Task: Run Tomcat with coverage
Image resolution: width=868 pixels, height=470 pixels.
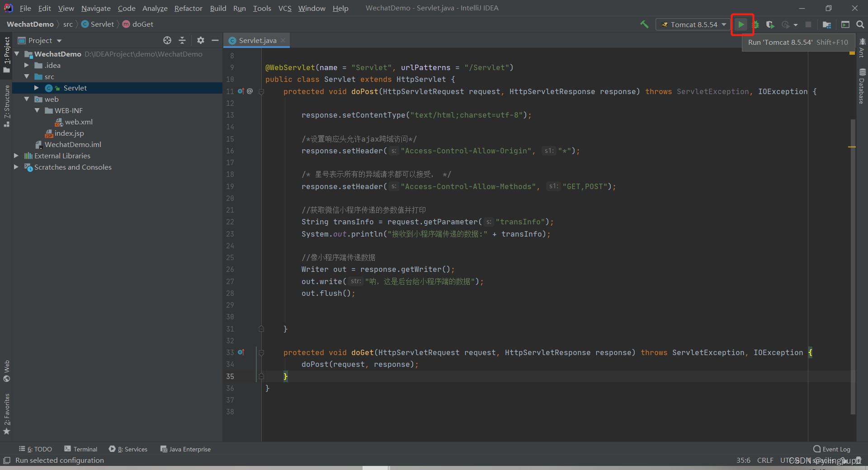Action: coord(770,24)
